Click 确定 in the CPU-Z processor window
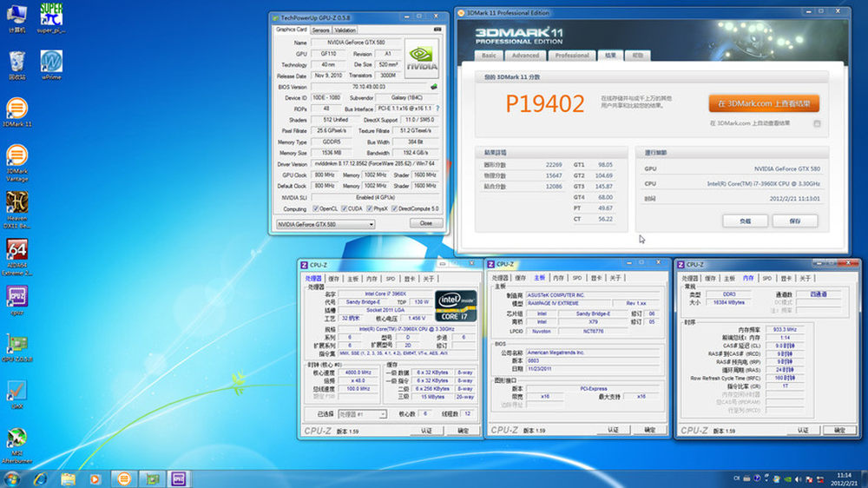This screenshot has height=488, width=868. coord(464,431)
